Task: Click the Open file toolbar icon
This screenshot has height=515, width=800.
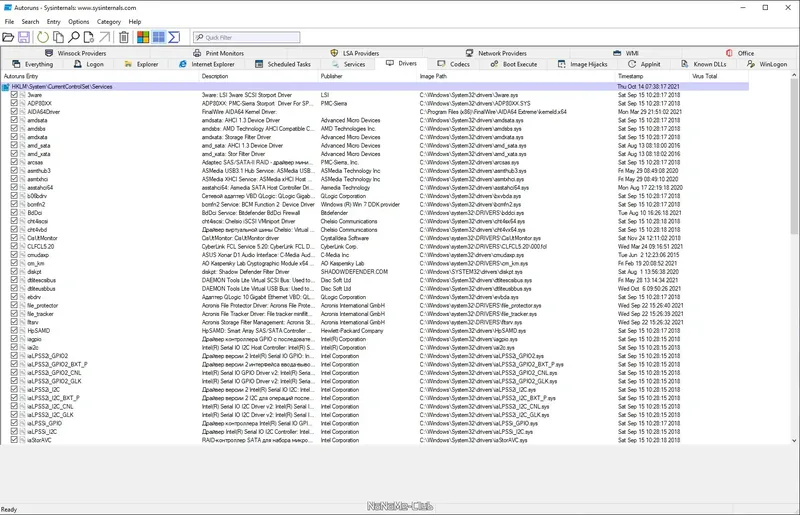Action: point(8,37)
